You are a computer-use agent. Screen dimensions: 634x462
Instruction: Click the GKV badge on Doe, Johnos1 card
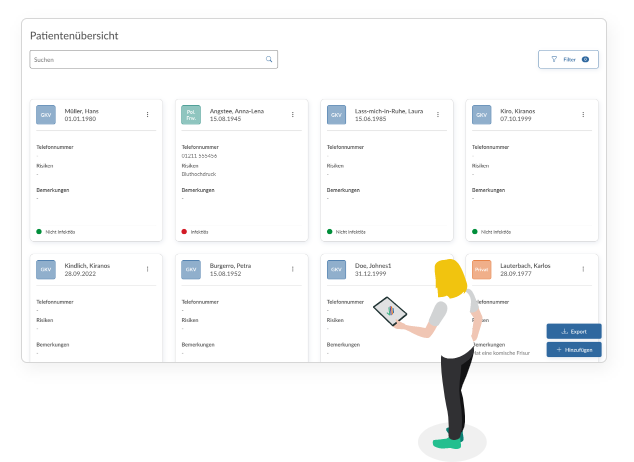point(337,269)
